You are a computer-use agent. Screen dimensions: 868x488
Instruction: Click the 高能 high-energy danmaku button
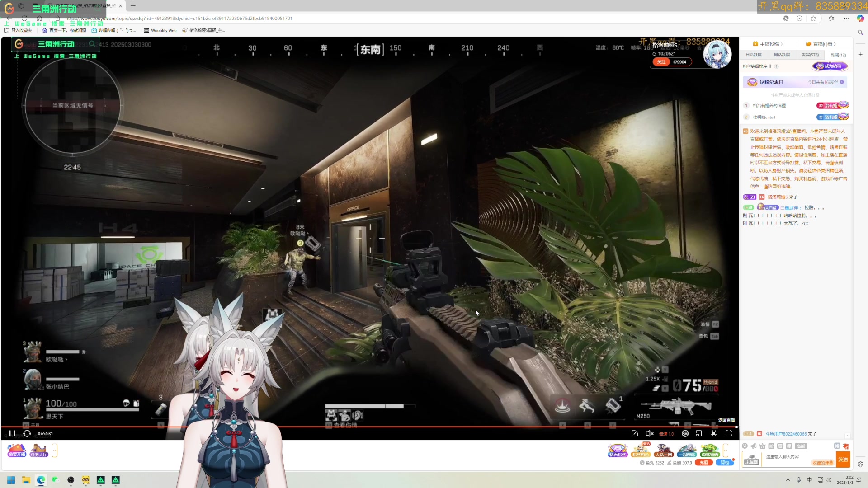801,446
